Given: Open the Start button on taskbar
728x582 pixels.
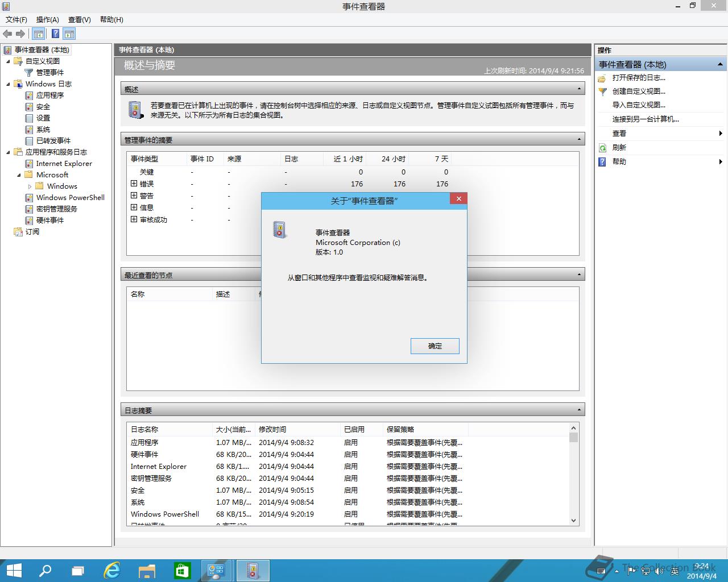Looking at the screenshot, I should [14, 571].
